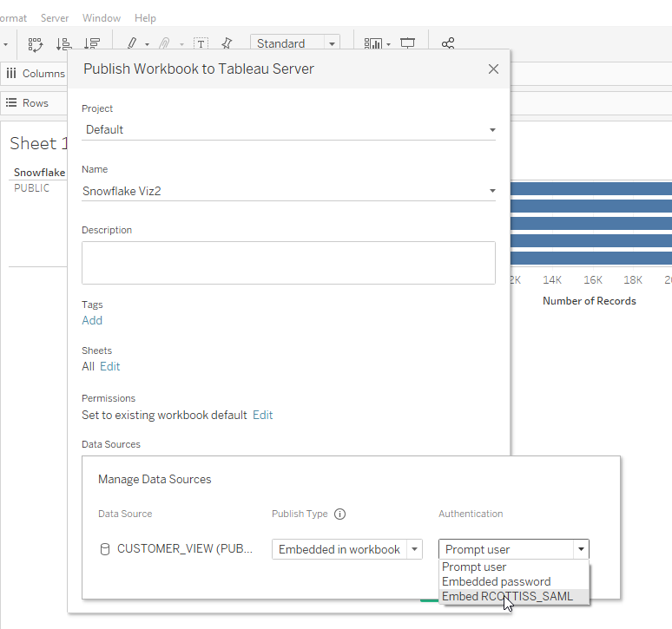Click the Highlight pen toolbar icon
The image size is (672, 629).
[133, 43]
